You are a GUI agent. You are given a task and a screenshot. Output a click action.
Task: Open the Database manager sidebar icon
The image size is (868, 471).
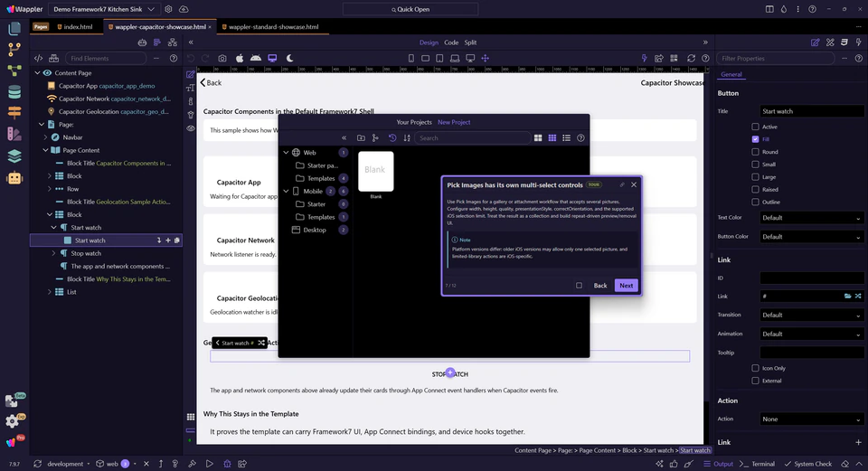[x=14, y=92]
